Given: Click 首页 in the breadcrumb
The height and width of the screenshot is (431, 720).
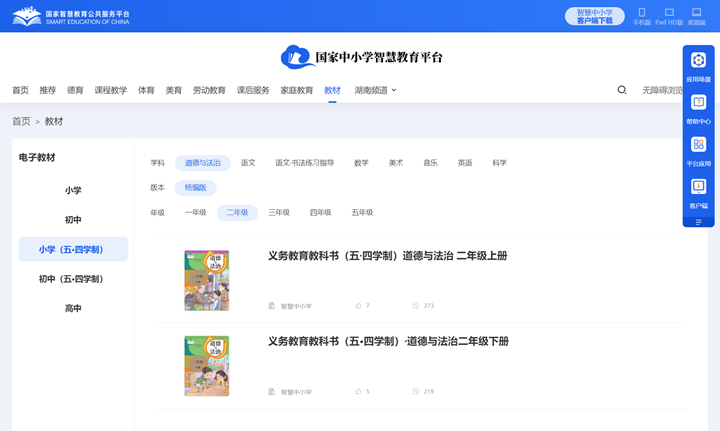Looking at the screenshot, I should pyautogui.click(x=21, y=121).
